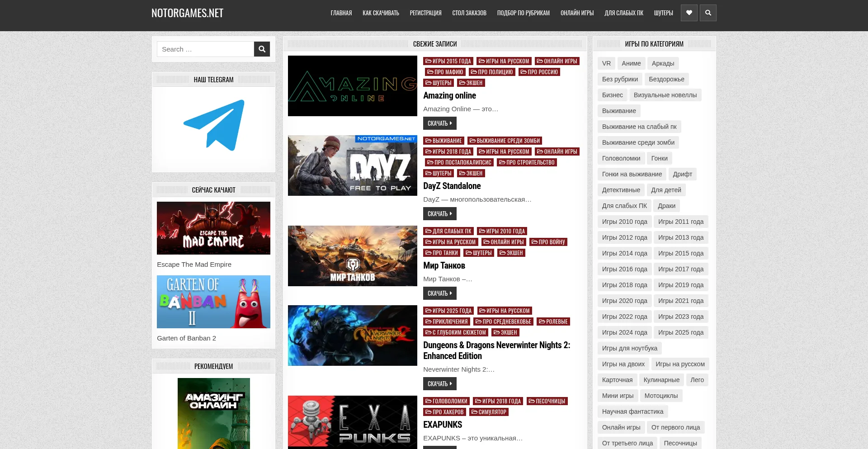Open Escape The Mad Empire thumbnail
This screenshot has width=868, height=449.
[x=213, y=228]
